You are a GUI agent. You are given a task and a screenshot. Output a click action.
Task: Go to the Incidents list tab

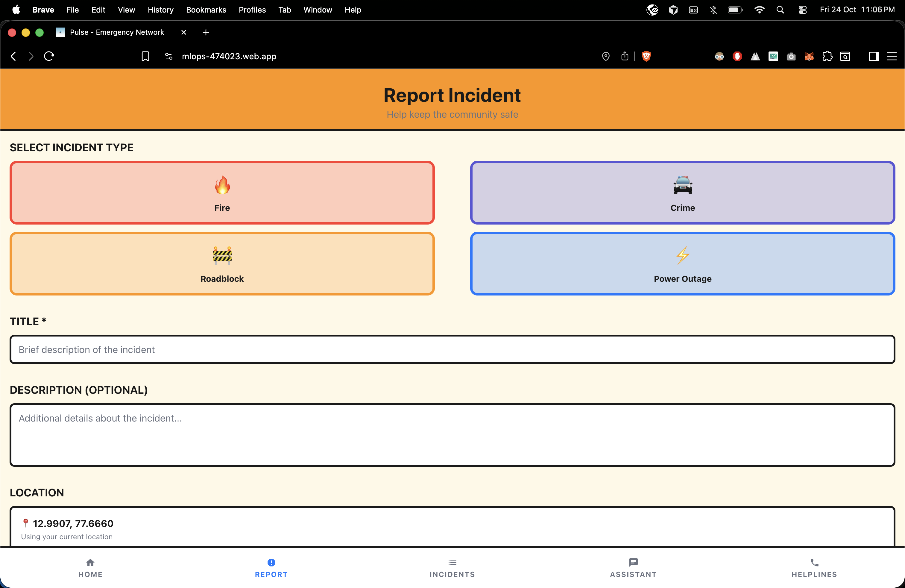[452, 567]
